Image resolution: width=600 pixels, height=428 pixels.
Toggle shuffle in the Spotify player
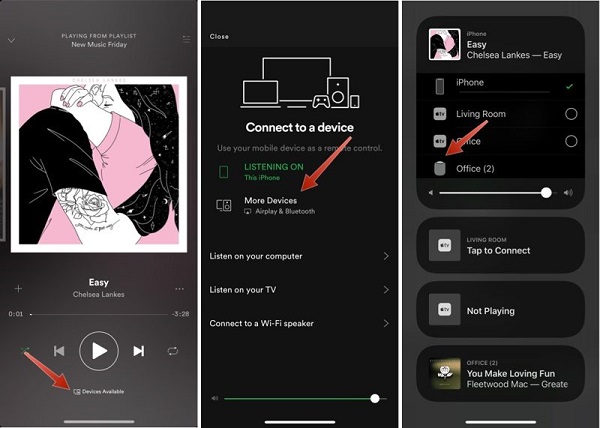coord(25,350)
